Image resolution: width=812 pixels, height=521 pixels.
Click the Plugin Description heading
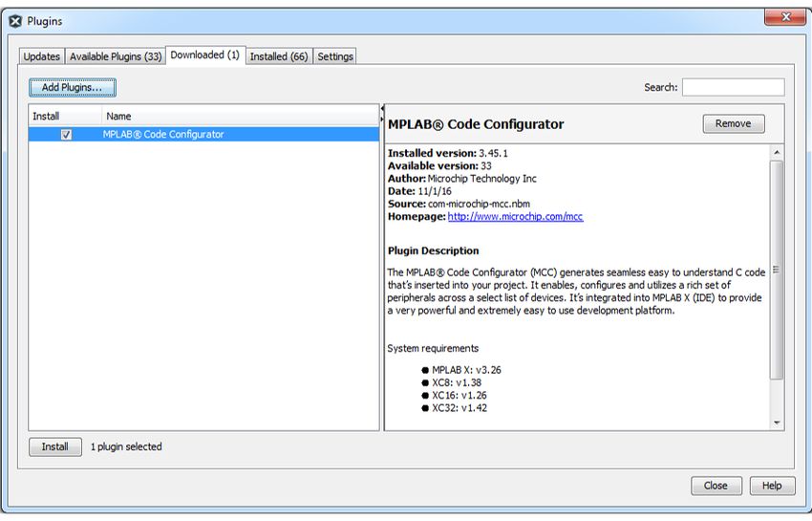[433, 250]
